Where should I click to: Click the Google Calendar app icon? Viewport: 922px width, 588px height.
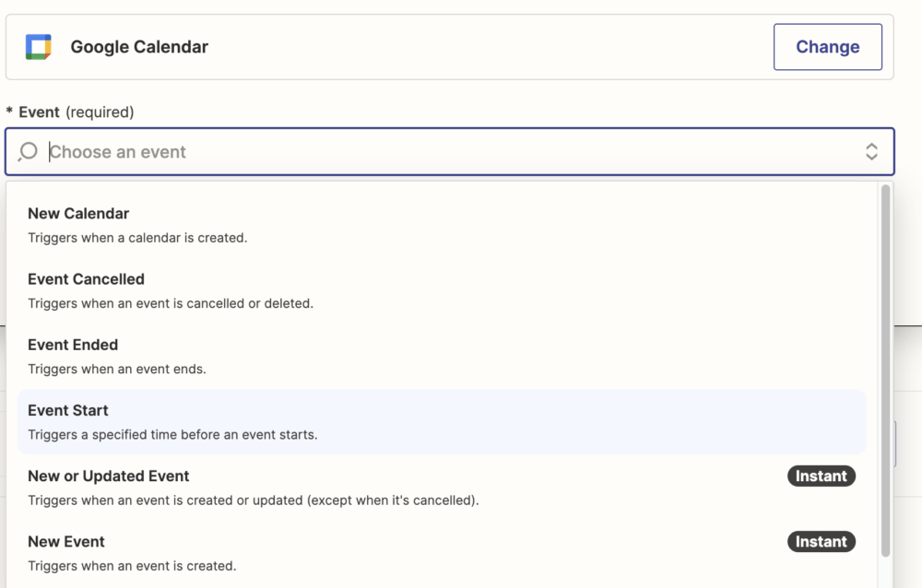pyautogui.click(x=38, y=47)
